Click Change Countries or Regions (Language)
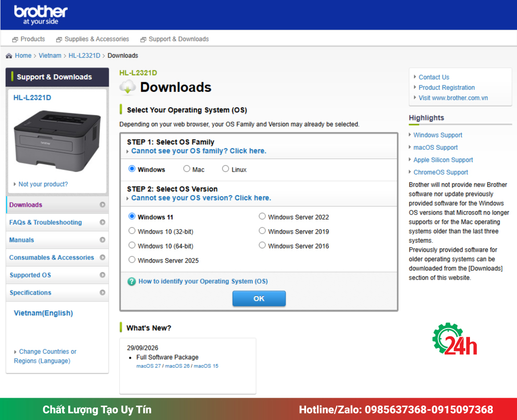This screenshot has width=517, height=420. click(45, 356)
